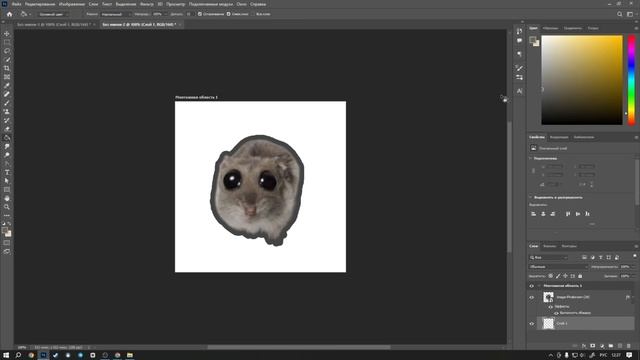Click in the color picker gradient field

(582, 80)
